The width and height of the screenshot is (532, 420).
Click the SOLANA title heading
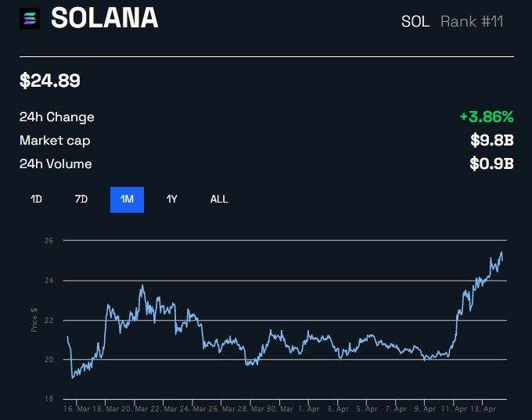pos(104,19)
